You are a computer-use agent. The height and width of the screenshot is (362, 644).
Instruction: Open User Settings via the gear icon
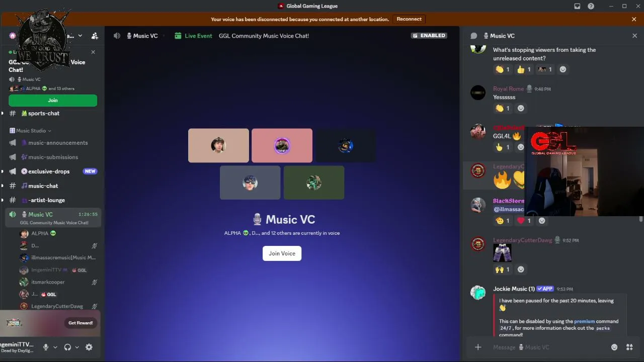89,347
